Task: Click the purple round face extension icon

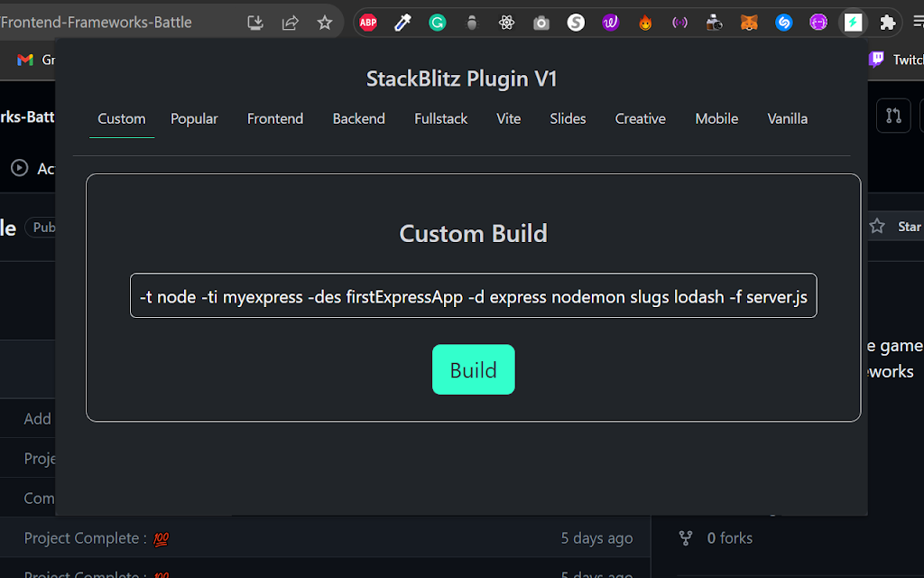Action: point(818,23)
